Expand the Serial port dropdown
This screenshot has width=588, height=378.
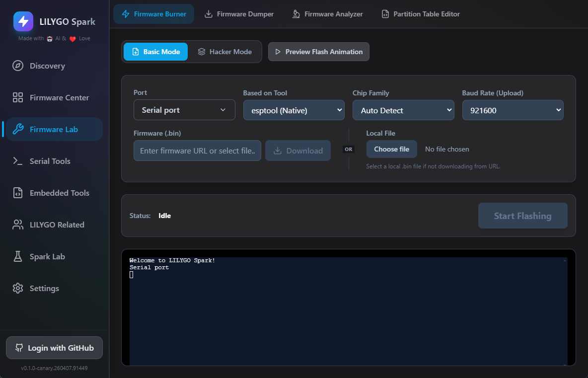tap(184, 110)
